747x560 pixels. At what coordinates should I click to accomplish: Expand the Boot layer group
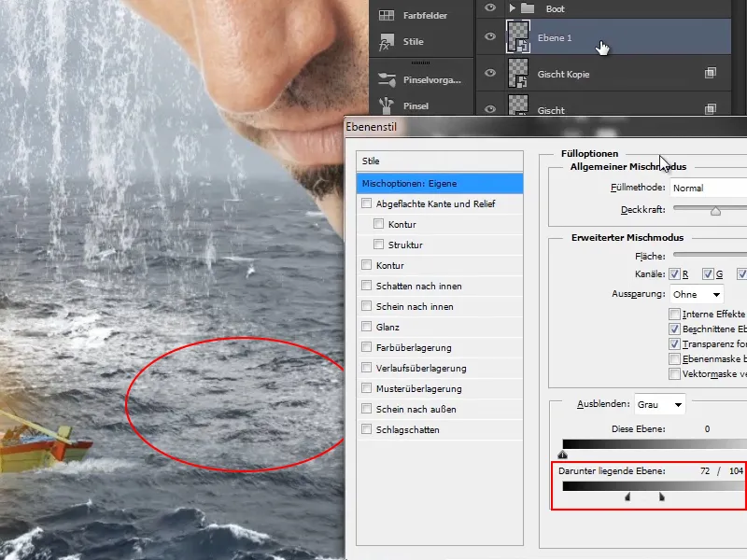coord(512,8)
